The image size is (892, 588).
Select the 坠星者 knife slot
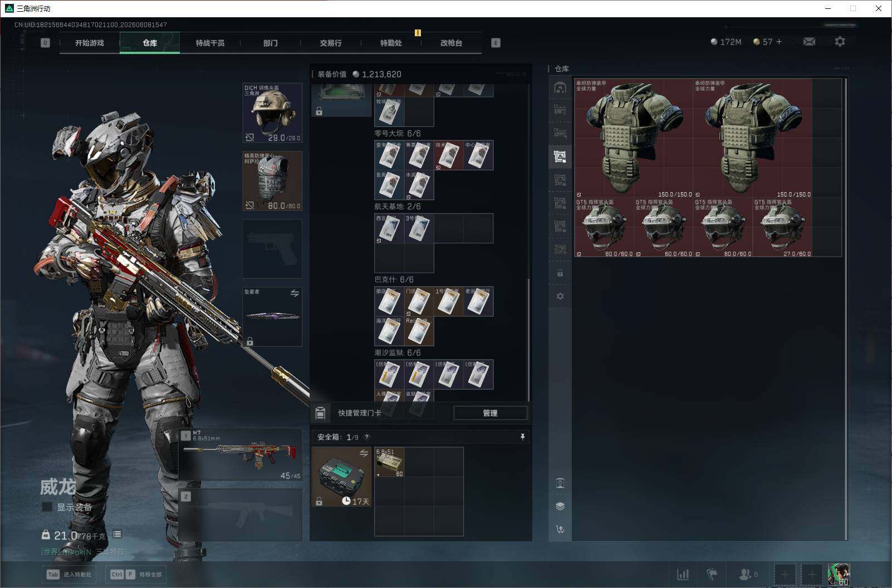pos(272,316)
